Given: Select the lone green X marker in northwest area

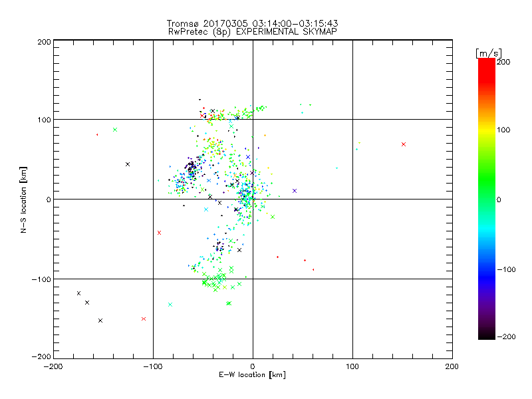Looking at the screenshot, I should 115,130.
